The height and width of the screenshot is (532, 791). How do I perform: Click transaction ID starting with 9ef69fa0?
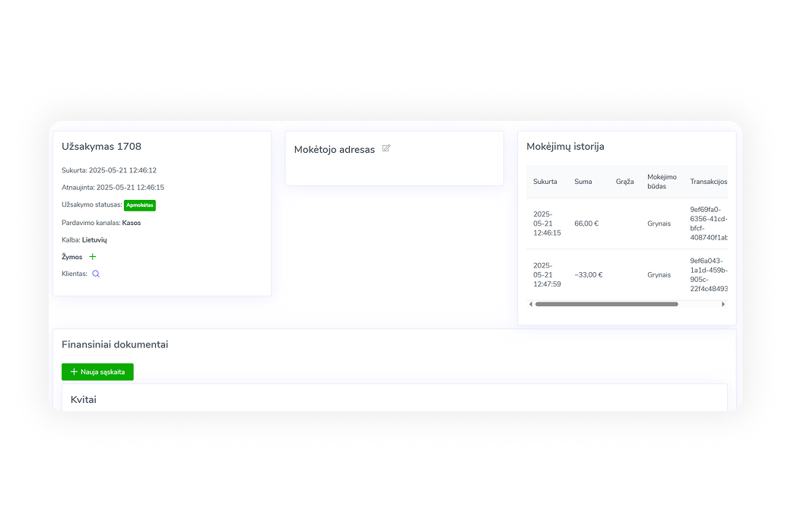(x=708, y=223)
